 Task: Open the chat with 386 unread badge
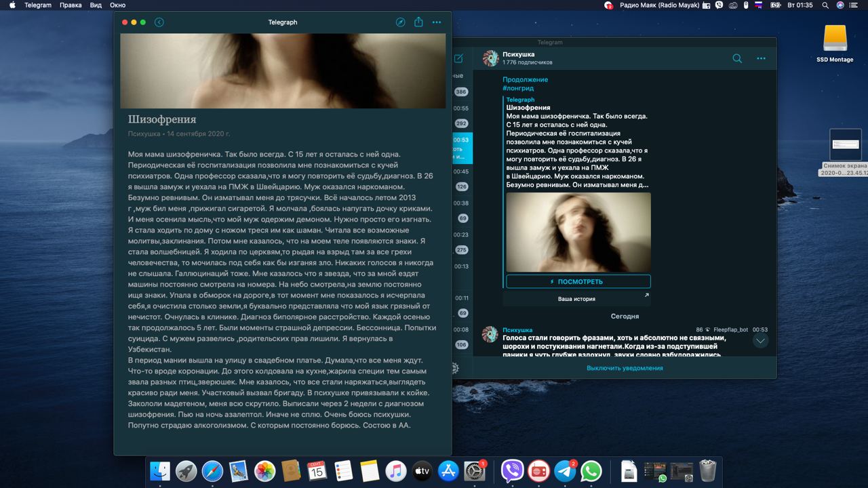tap(461, 91)
